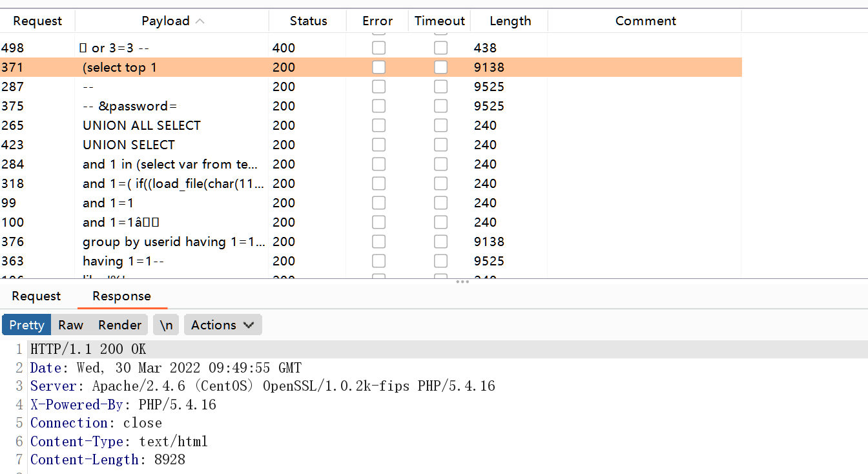868x474 pixels.
Task: Switch to the Request tab
Action: click(x=36, y=296)
